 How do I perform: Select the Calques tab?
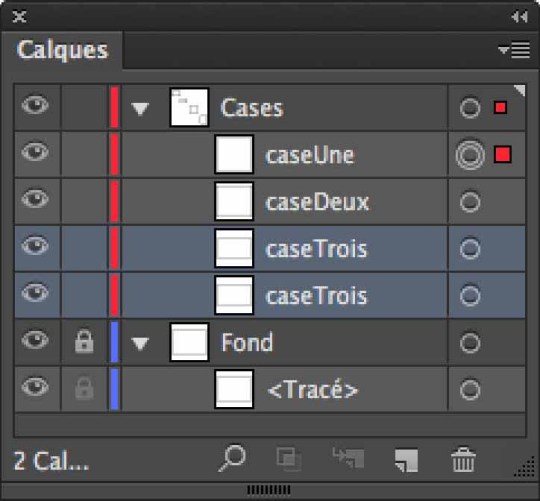pos(62,50)
